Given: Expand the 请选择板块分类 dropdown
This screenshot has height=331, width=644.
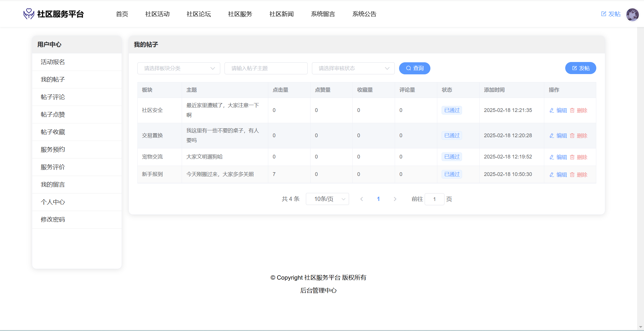Looking at the screenshot, I should [x=179, y=68].
